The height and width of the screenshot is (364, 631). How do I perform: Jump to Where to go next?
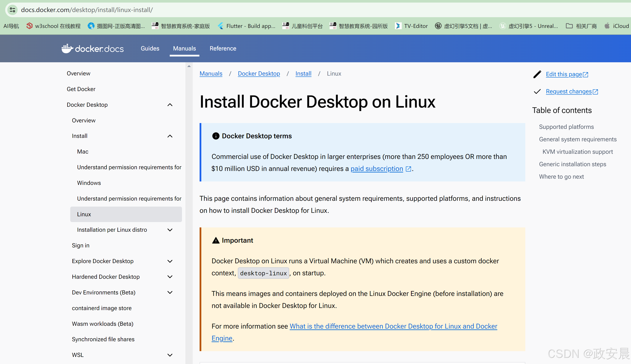click(561, 177)
